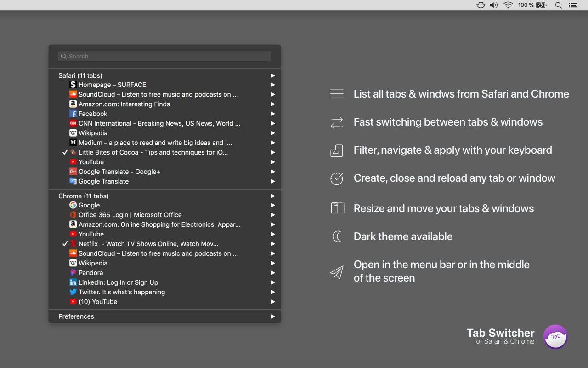Select the Safari (11 tabs) header
This screenshot has height=368, width=588.
coord(80,75)
